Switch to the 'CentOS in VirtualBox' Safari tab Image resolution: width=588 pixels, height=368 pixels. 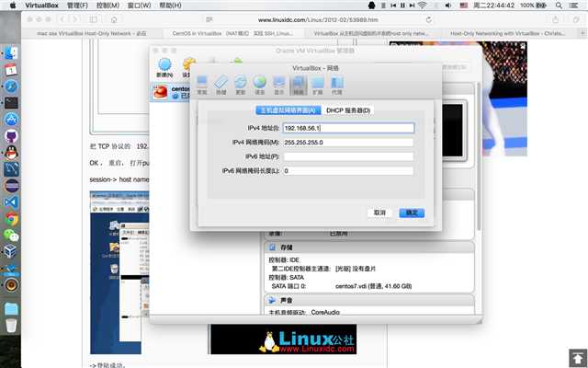232,33
